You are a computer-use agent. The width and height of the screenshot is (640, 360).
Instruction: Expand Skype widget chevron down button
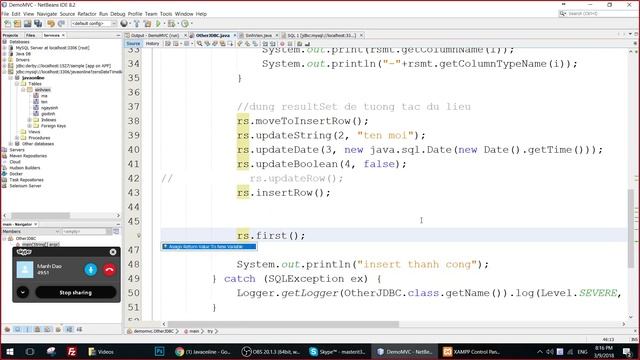pyautogui.click(x=23, y=292)
